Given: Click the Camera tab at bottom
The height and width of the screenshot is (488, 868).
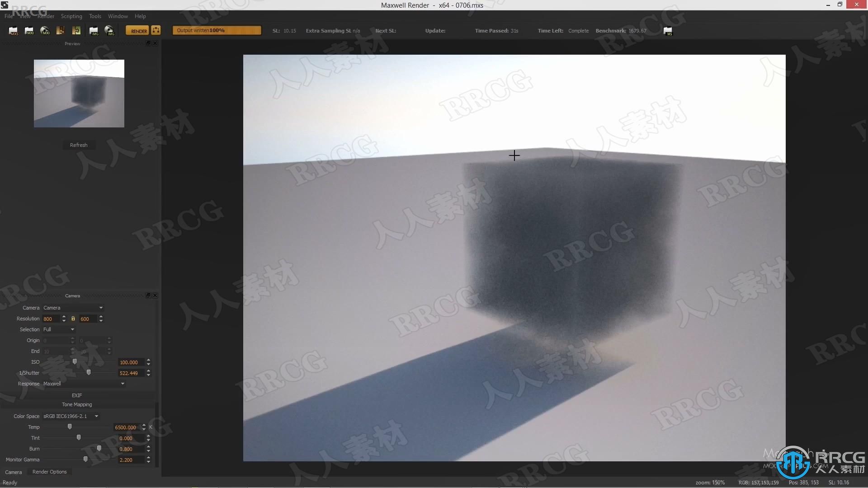Looking at the screenshot, I should pyautogui.click(x=13, y=471).
